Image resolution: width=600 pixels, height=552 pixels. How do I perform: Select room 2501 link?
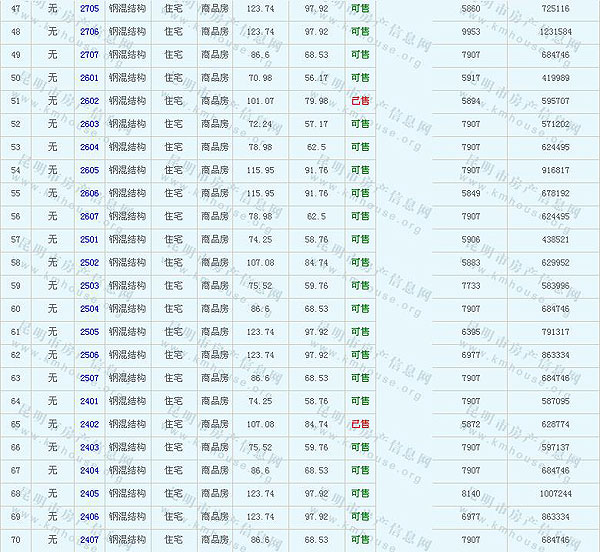89,239
